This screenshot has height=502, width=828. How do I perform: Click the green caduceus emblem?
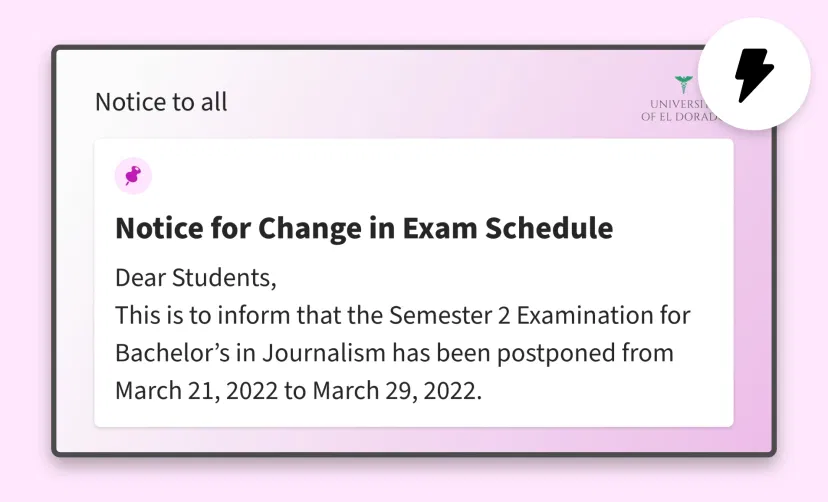[683, 84]
